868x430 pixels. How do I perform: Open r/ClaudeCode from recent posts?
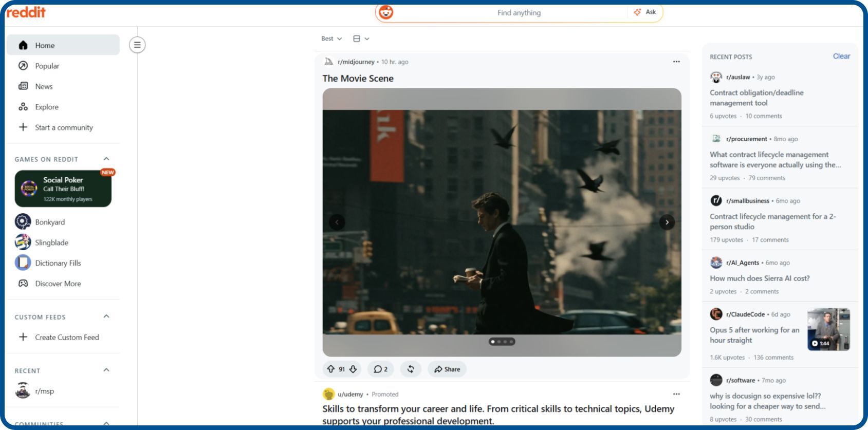click(x=745, y=314)
